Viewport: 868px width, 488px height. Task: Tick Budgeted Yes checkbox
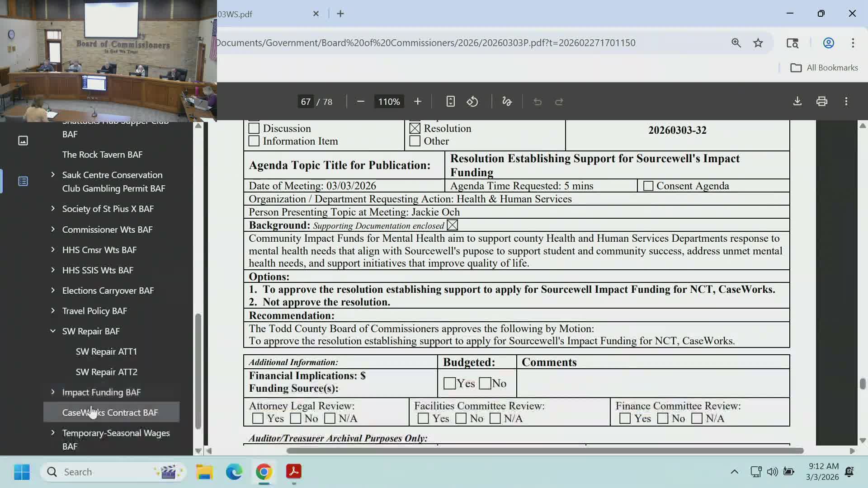tap(449, 384)
